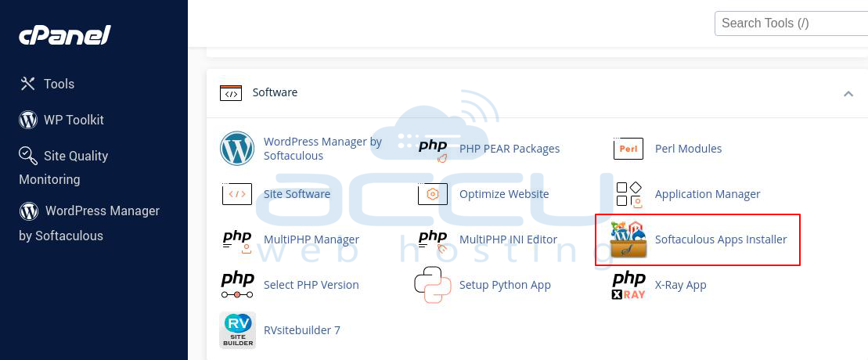Click the Search Tools input field
868x360 pixels.
791,23
